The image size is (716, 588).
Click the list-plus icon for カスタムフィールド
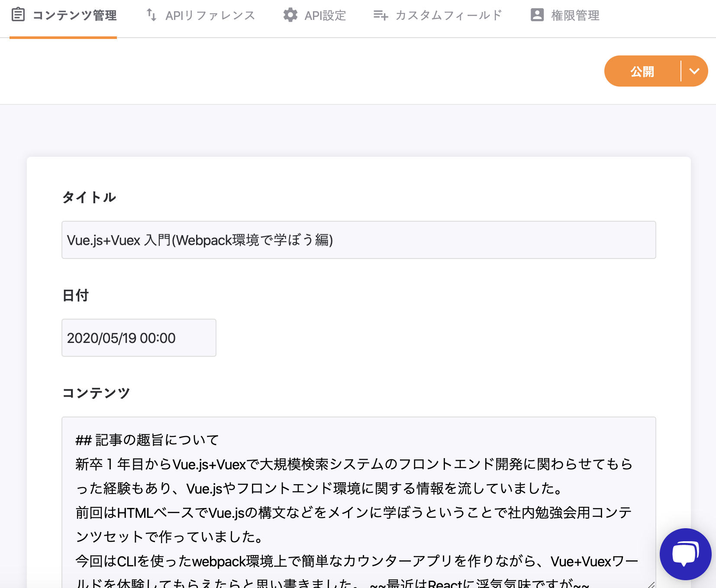click(381, 15)
